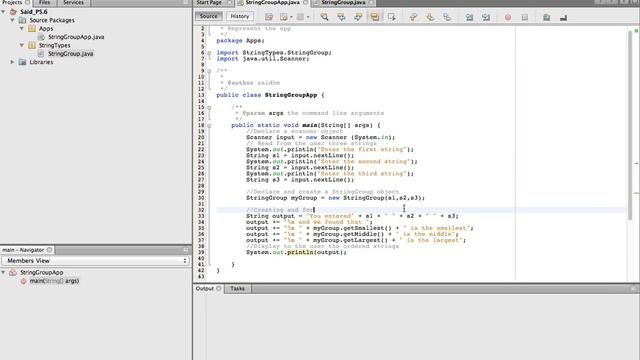Click the Find Selection magnifier icon

click(x=324, y=17)
